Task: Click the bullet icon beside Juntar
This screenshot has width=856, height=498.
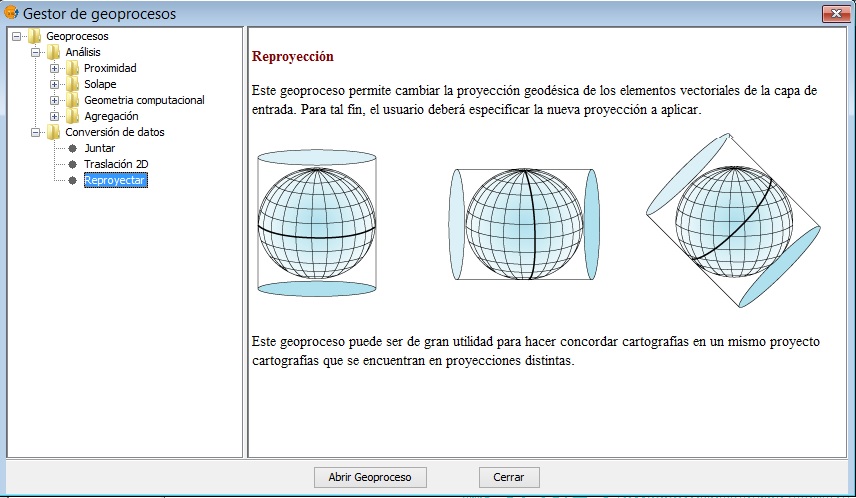Action: tap(73, 148)
